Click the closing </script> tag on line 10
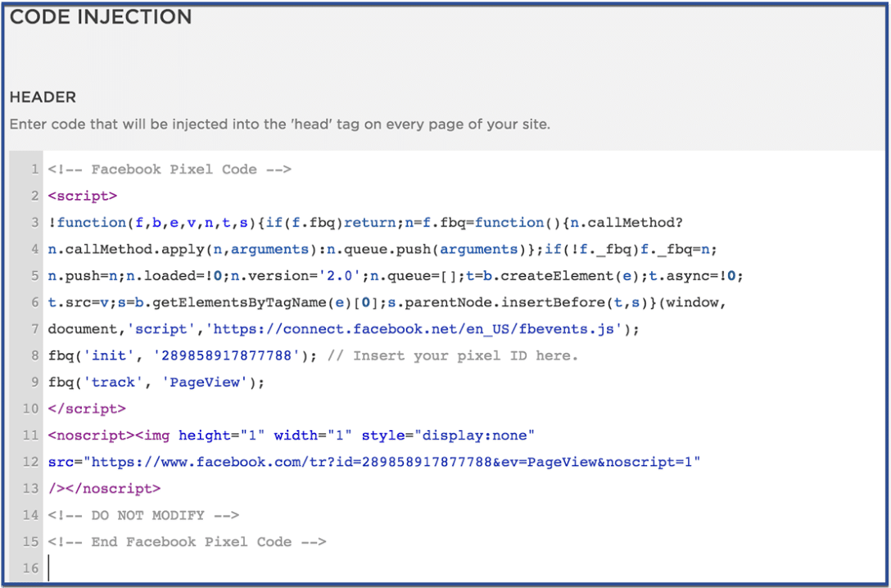891x588 pixels. pos(86,409)
